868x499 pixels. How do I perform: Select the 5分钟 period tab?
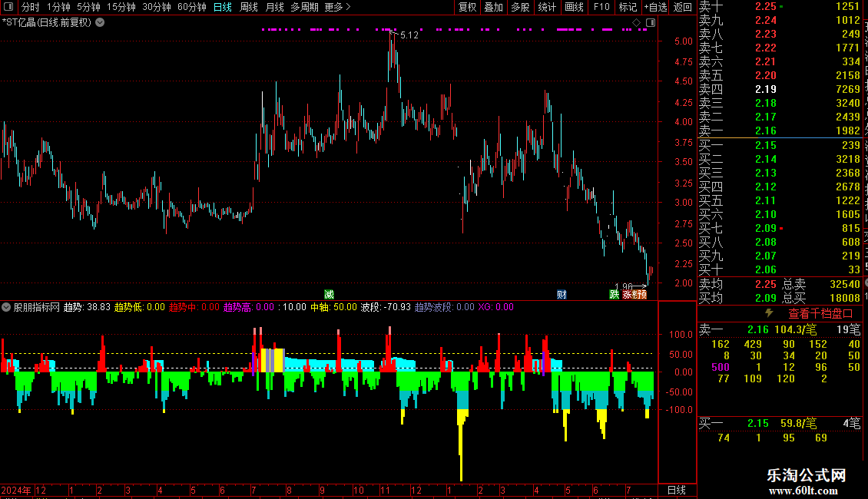(x=88, y=7)
